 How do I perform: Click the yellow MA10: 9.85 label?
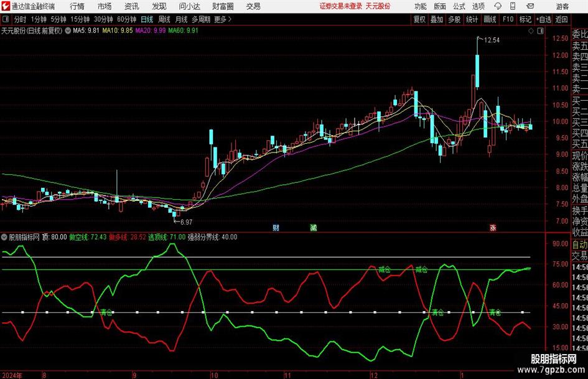click(118, 30)
